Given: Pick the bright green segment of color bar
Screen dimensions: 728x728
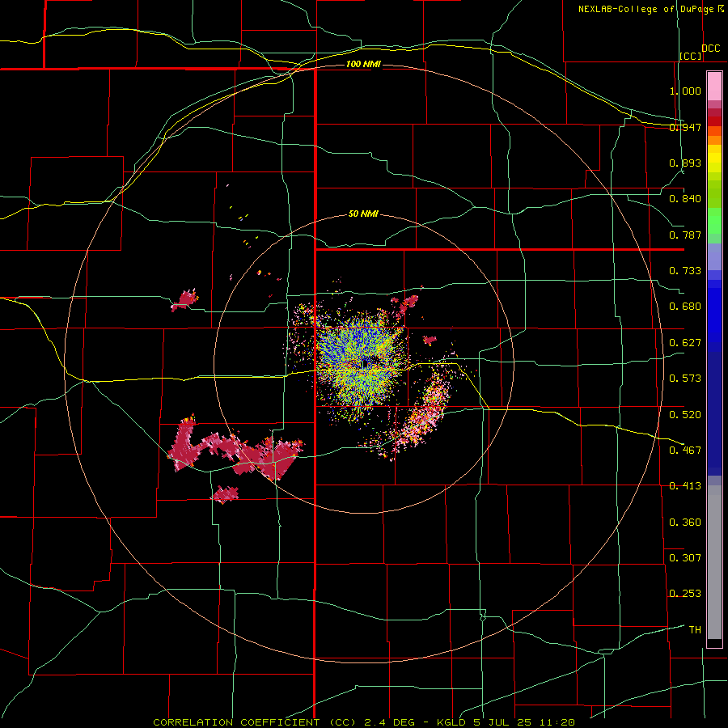Looking at the screenshot, I should pyautogui.click(x=714, y=221).
